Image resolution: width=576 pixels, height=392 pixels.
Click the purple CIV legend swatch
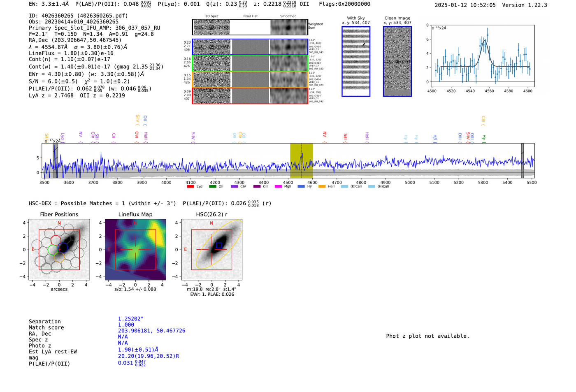235,186
